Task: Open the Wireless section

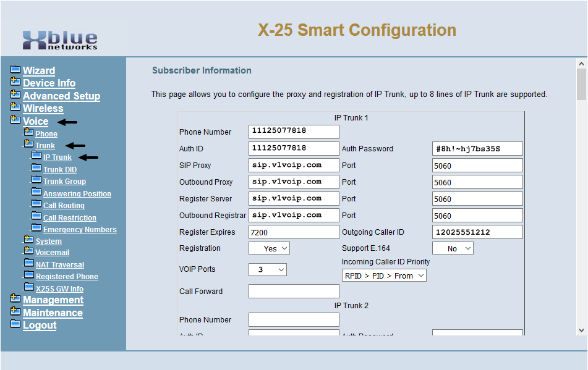Action: (x=43, y=108)
